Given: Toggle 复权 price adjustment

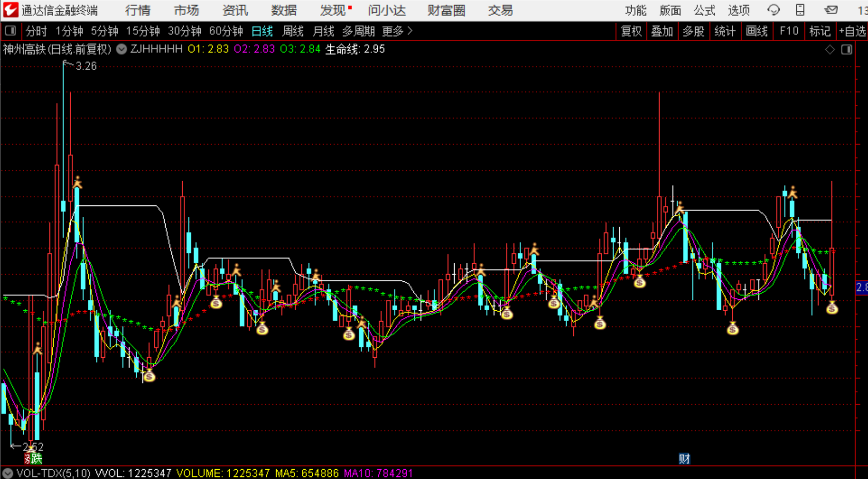Looking at the screenshot, I should coord(631,31).
